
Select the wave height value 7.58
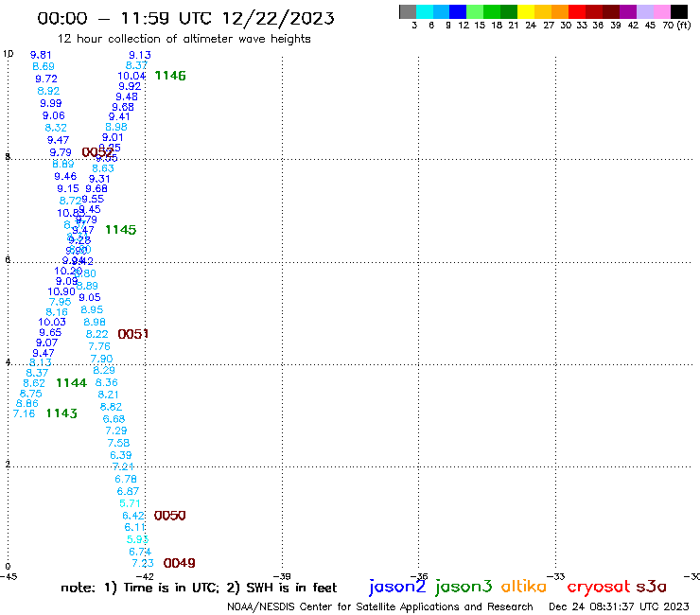[119, 443]
